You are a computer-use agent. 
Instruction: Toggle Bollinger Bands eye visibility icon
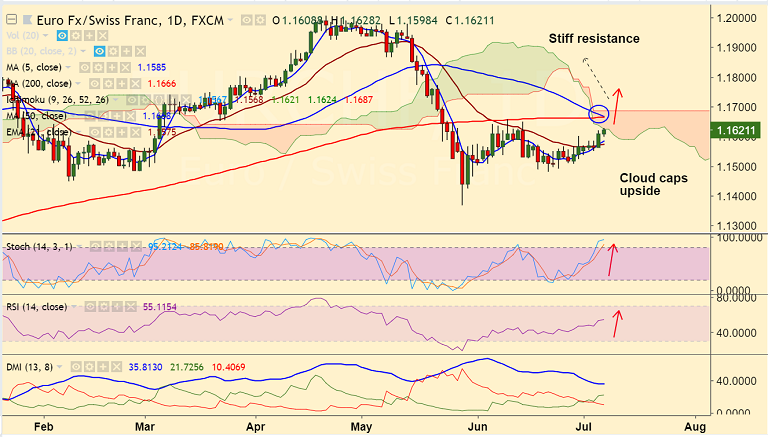click(99, 51)
